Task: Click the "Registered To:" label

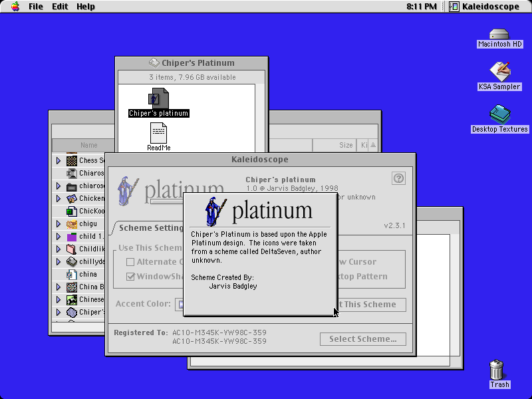Action: point(141,332)
